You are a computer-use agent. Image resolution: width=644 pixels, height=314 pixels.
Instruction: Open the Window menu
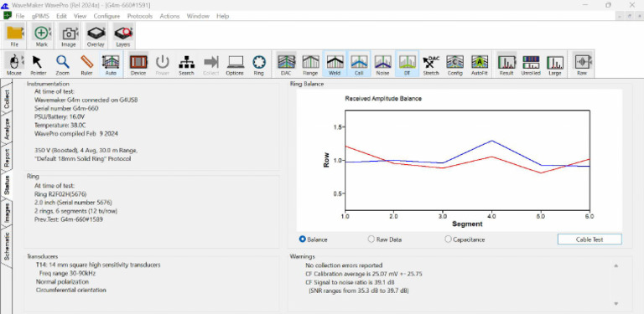coord(198,16)
